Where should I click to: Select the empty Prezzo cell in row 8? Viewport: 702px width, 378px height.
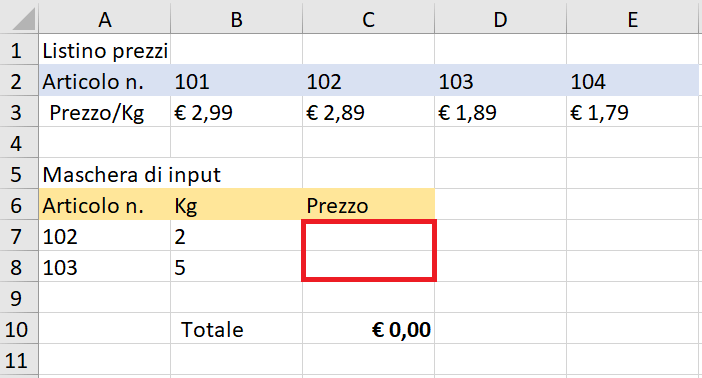[x=368, y=265]
